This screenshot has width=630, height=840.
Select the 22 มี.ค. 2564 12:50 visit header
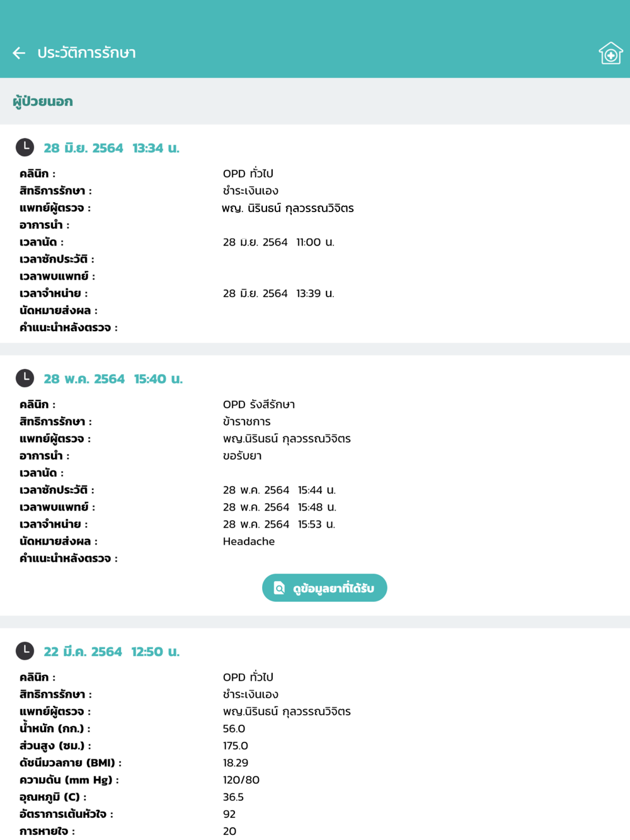point(112,652)
